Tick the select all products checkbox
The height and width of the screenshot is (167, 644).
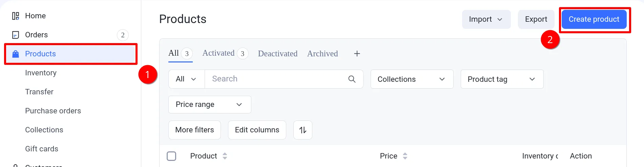click(171, 156)
